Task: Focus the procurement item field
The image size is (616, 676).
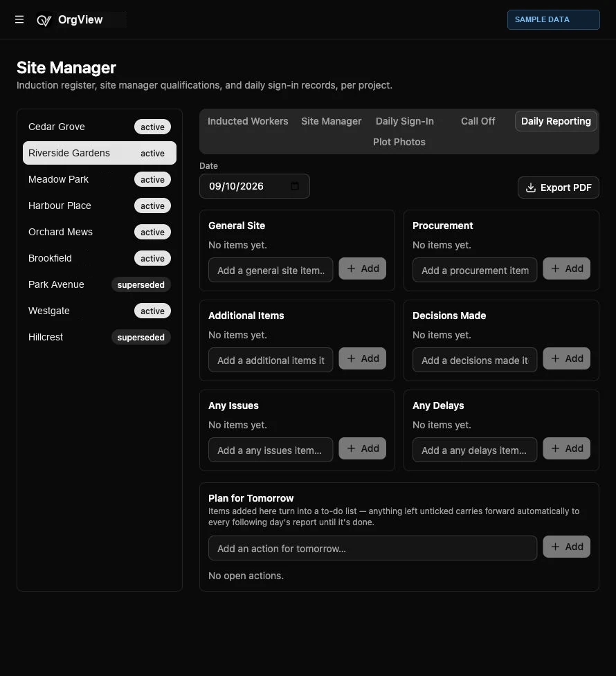Action: (475, 270)
